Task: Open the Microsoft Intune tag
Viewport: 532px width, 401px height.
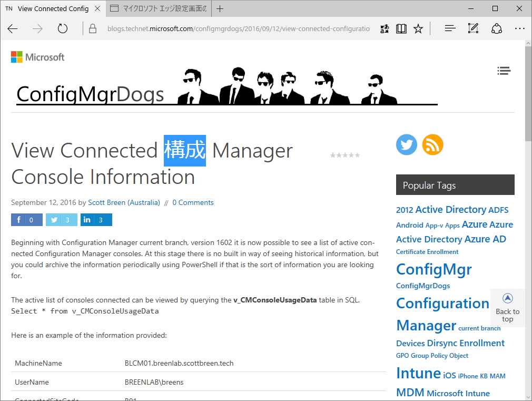Action: (x=458, y=393)
